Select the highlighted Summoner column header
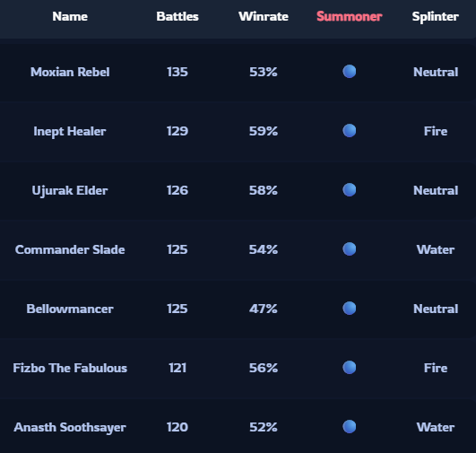This screenshot has height=453, width=476. [x=349, y=16]
